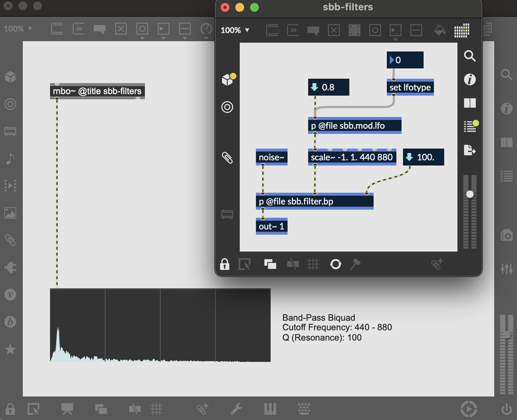The image size is (517, 420).
Task: Open inspector in sbb-filters right sidebar
Action: point(470,79)
